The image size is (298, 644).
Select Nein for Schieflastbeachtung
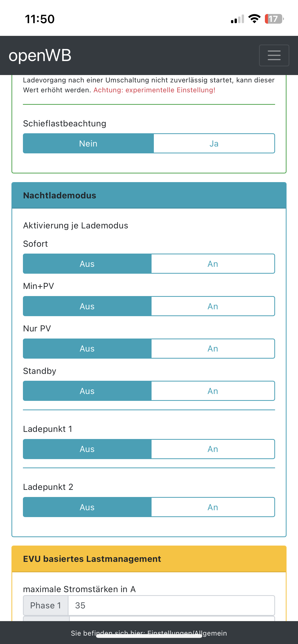pyautogui.click(x=88, y=143)
